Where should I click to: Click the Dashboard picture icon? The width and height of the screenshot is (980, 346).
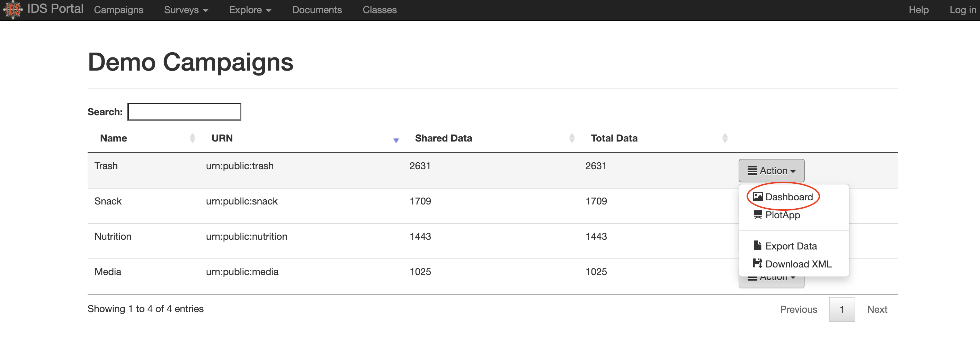point(757,197)
